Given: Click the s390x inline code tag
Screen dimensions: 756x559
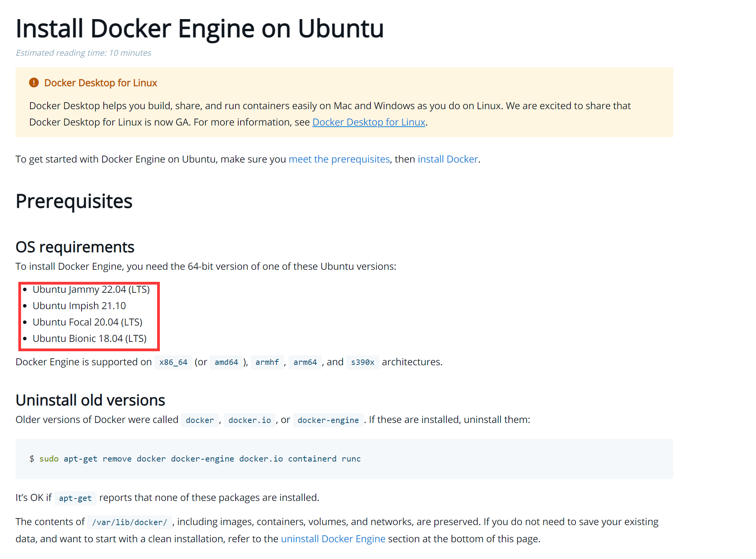Looking at the screenshot, I should point(363,362).
